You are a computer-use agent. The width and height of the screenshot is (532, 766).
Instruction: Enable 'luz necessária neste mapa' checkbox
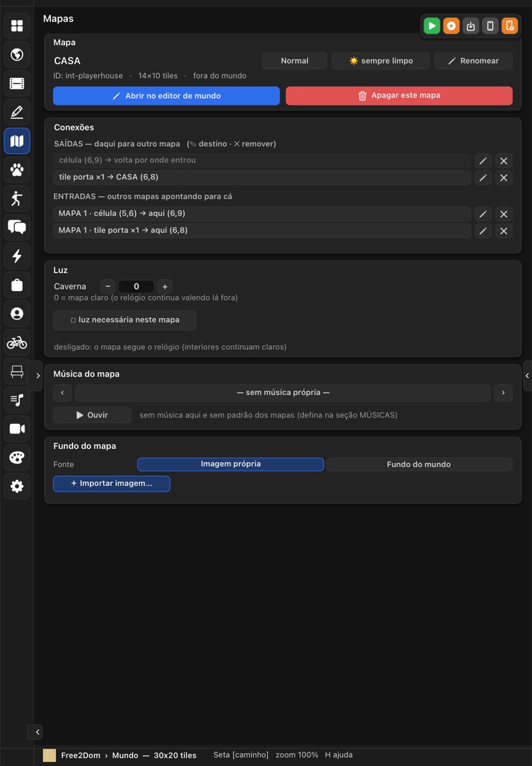[x=124, y=320]
